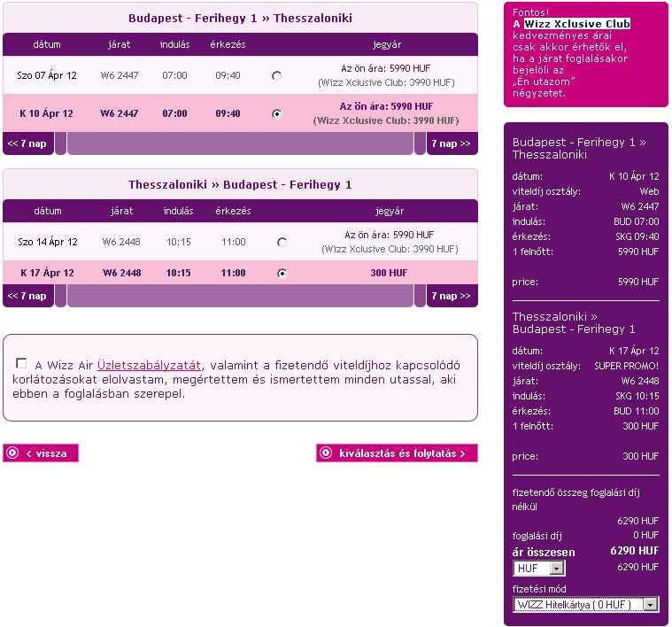This screenshot has width=672, height=627.
Task: Go to next 7 days for return flights
Action: click(x=452, y=297)
